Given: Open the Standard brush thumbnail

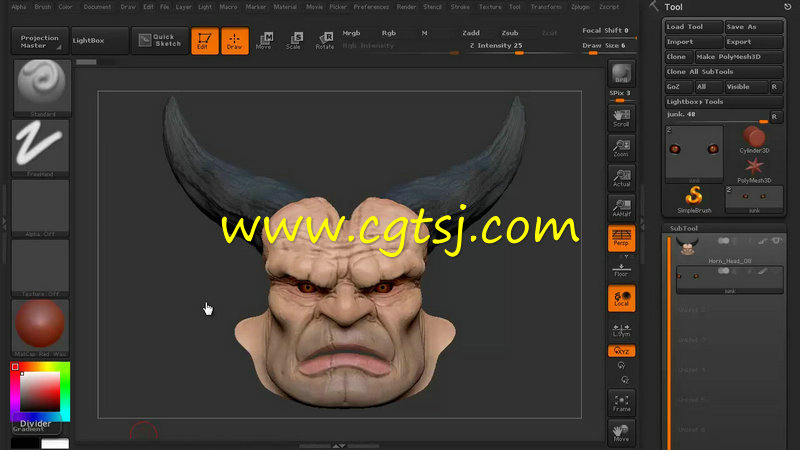Looking at the screenshot, I should (x=42, y=88).
